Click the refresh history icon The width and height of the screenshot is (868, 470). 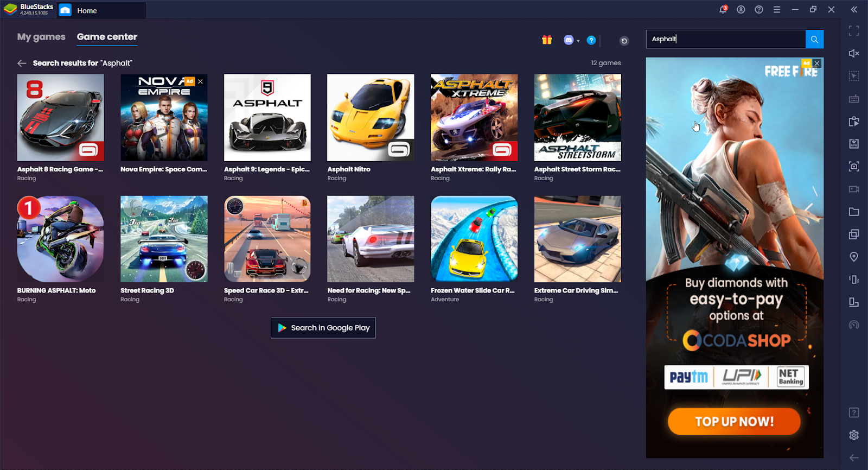[624, 41]
